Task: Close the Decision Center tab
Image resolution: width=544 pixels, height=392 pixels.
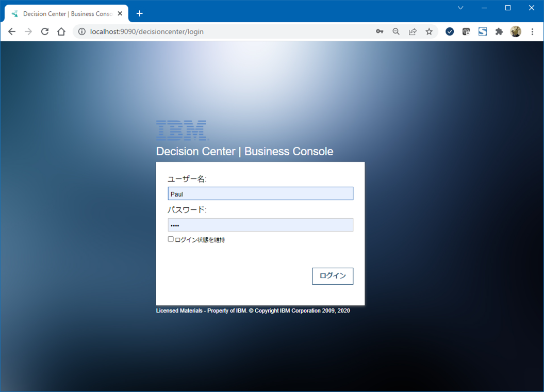Action: (120, 13)
